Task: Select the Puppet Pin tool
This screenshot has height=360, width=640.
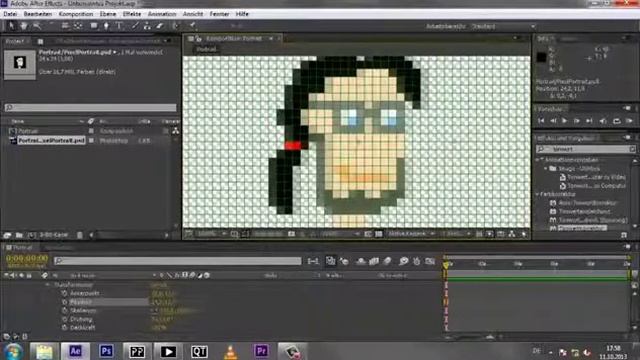Action: pyautogui.click(x=192, y=26)
